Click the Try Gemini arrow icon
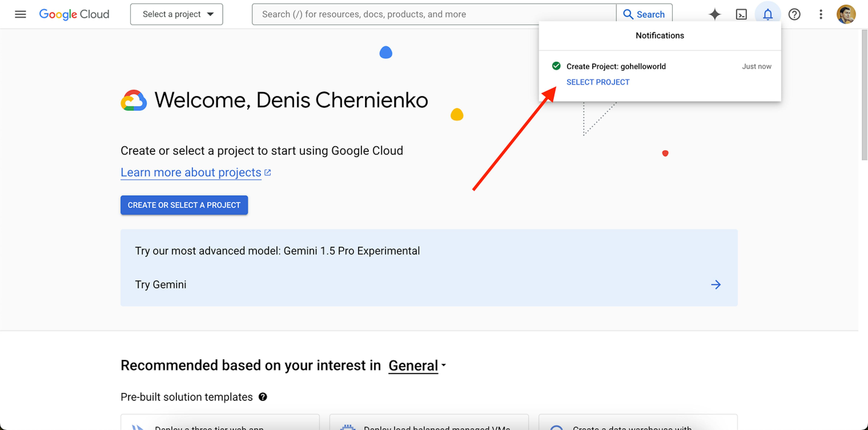Viewport: 868px width, 430px height. click(x=716, y=285)
